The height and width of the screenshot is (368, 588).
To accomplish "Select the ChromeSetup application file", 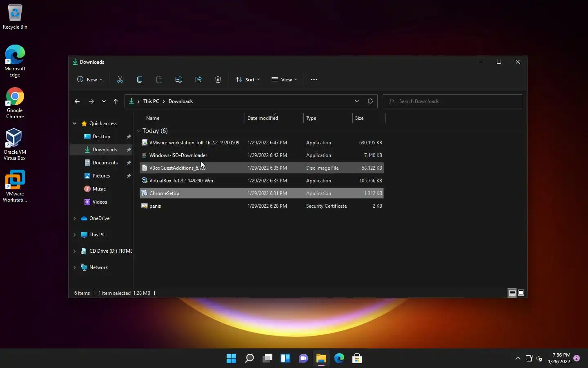I will point(262,193).
